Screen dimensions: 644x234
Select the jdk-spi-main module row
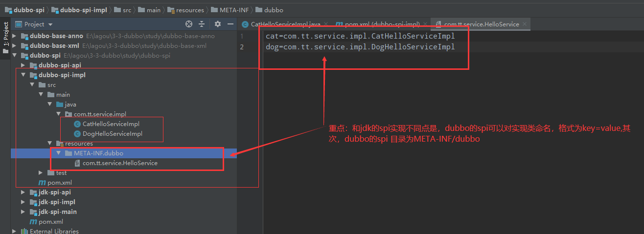coord(124,212)
